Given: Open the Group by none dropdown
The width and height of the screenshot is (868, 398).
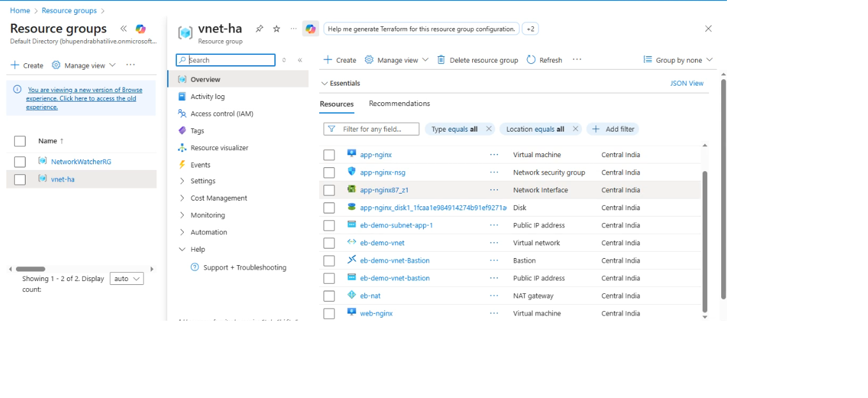Looking at the screenshot, I should (678, 60).
